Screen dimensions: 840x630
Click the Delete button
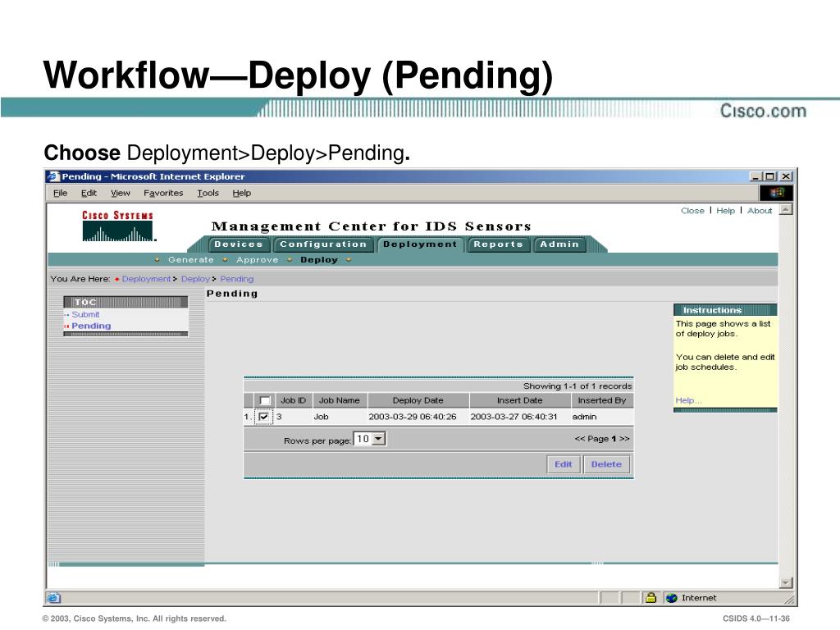click(x=606, y=464)
